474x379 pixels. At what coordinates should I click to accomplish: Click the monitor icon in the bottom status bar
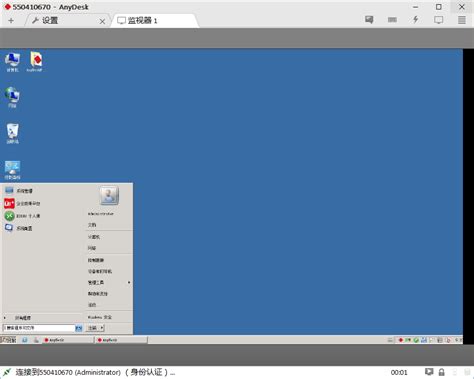(x=429, y=372)
